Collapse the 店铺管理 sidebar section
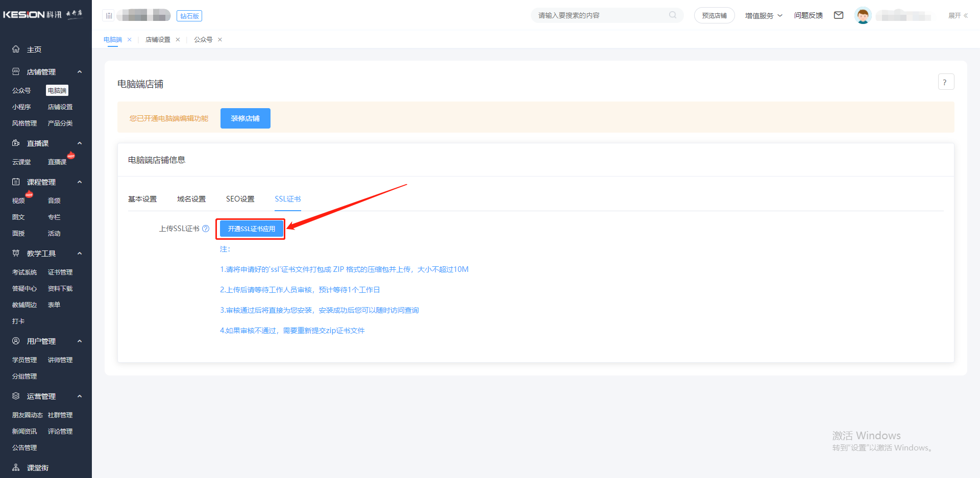The width and height of the screenshot is (980, 478). coord(80,72)
